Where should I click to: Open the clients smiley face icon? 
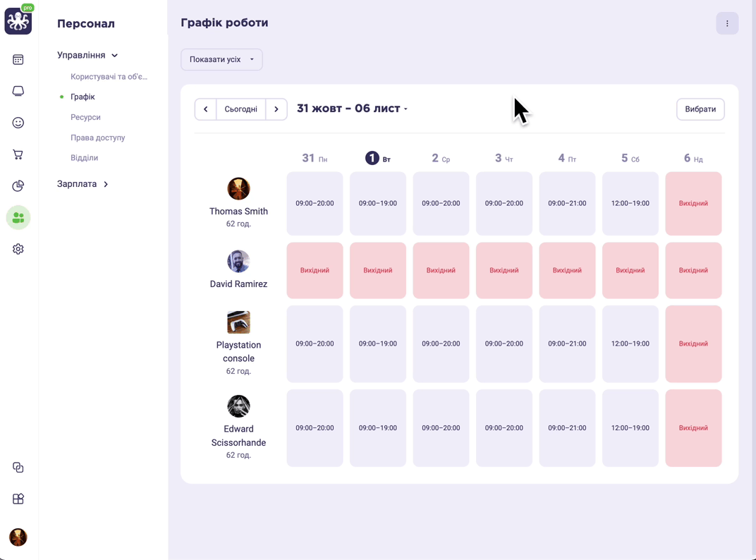pyautogui.click(x=18, y=123)
